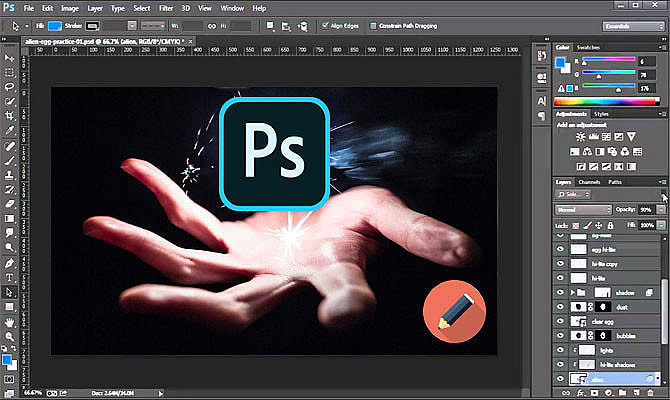The image size is (670, 400).
Task: Open the stroke line style dropdown
Action: [x=153, y=26]
